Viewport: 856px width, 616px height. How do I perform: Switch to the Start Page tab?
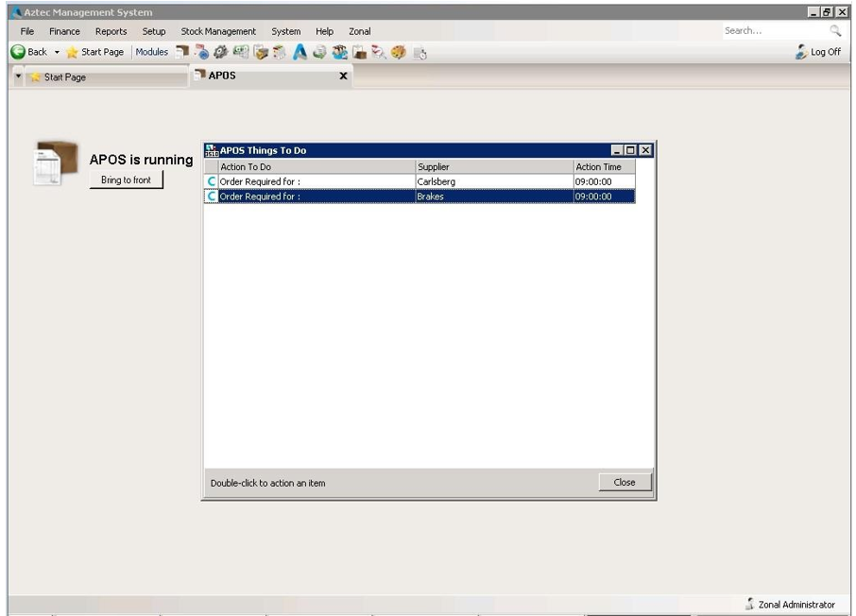click(x=64, y=77)
